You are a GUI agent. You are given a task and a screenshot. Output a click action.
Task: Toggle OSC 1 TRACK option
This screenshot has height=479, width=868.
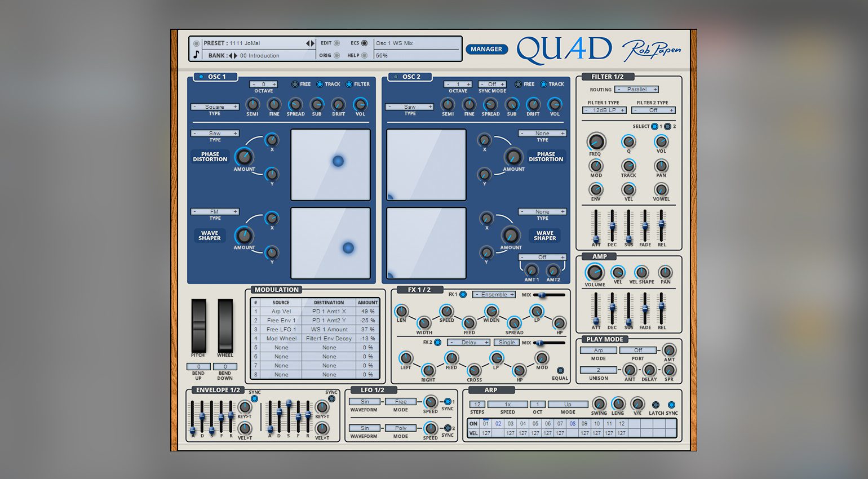pos(320,84)
